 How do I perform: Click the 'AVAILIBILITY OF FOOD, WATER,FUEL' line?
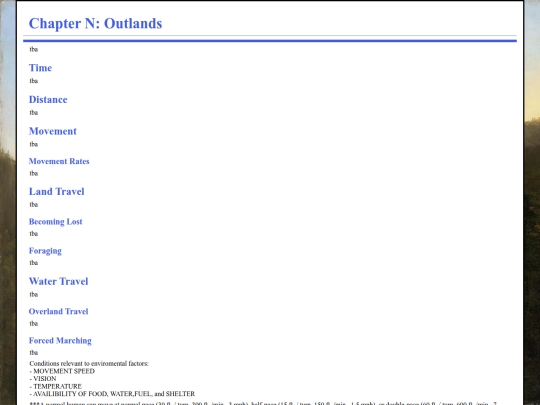click(112, 394)
